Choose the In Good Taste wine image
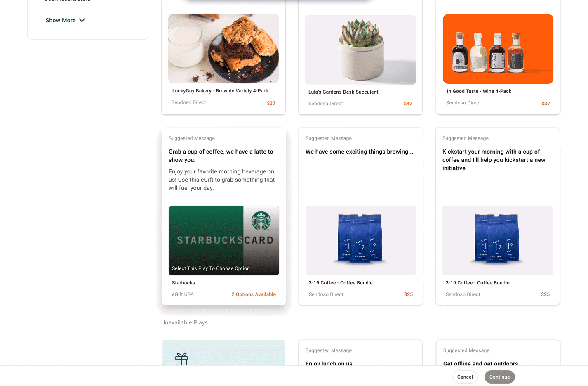 point(498,49)
